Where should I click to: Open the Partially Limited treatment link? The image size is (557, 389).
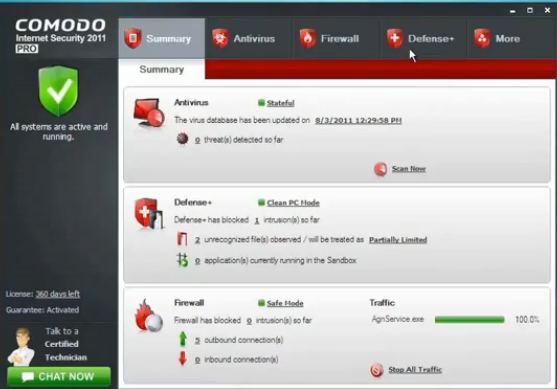(398, 240)
